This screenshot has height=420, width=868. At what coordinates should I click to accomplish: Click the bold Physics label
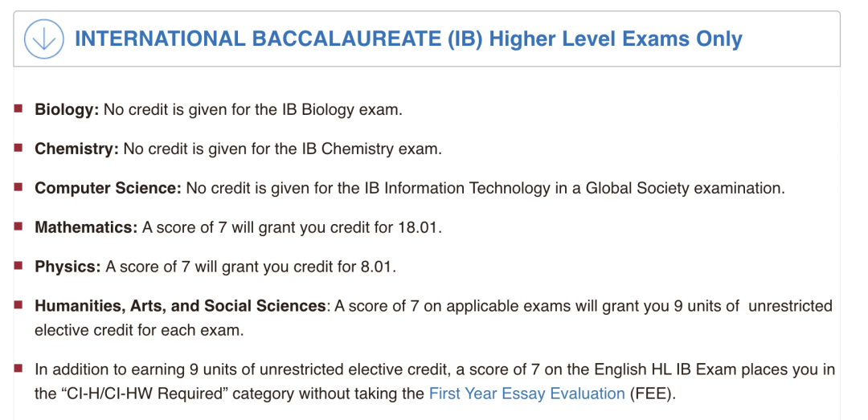(68, 267)
